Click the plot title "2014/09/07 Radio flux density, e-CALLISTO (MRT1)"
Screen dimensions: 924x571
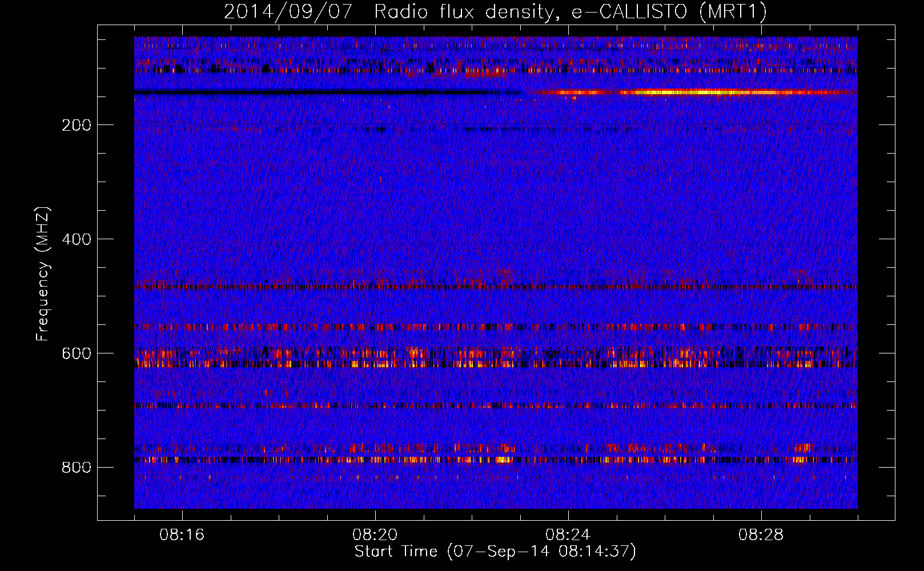point(495,11)
